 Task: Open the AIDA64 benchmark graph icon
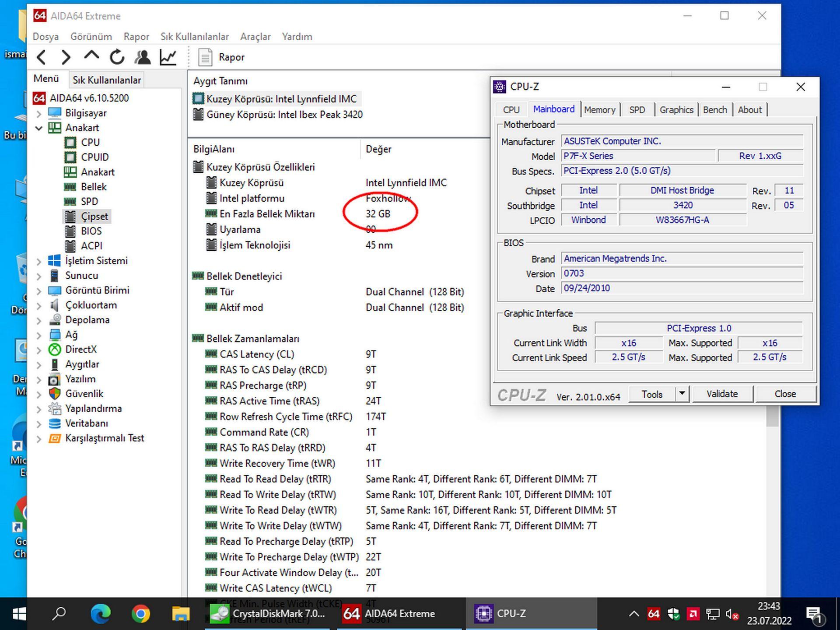pyautogui.click(x=168, y=57)
